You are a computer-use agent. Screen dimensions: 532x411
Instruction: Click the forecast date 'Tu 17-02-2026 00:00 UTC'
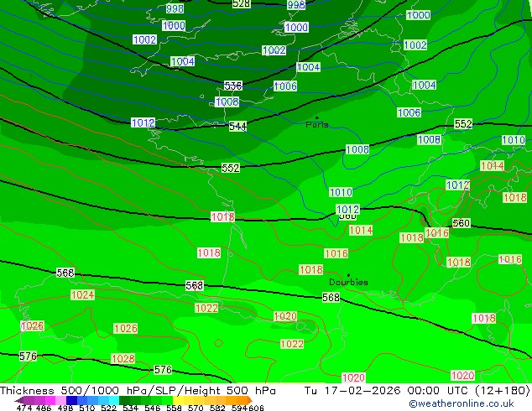pos(389,391)
